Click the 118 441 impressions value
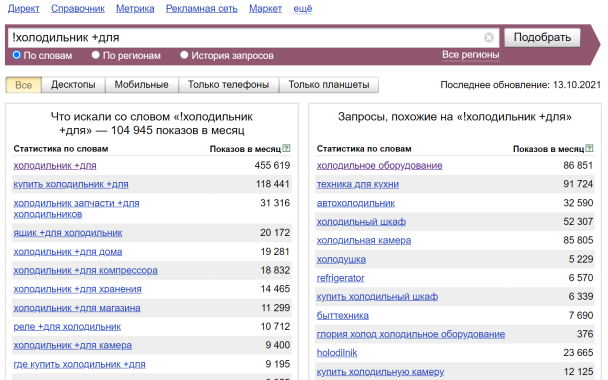Image resolution: width=608 pixels, height=380 pixels. [x=273, y=184]
